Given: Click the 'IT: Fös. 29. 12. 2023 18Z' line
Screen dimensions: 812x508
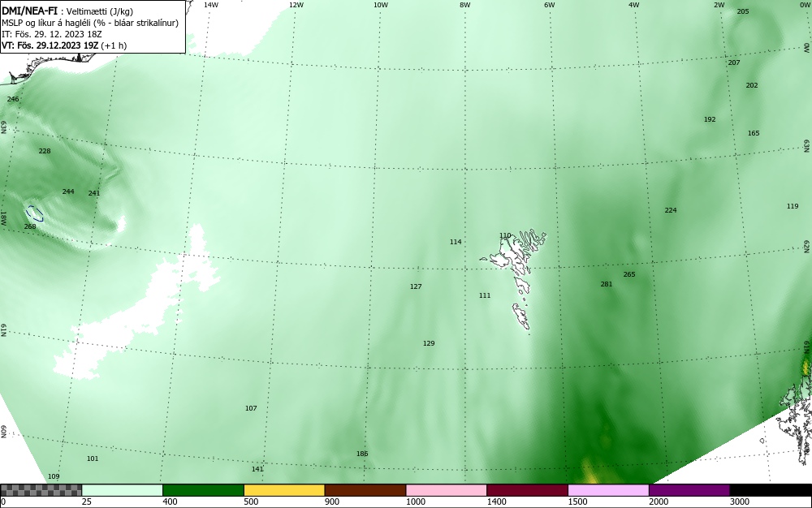Looking at the screenshot, I should click(52, 34).
